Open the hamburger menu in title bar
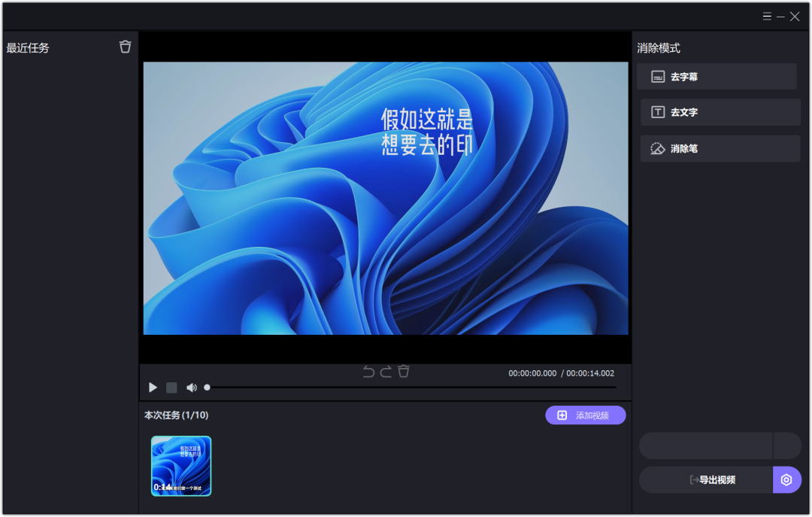 [x=767, y=17]
